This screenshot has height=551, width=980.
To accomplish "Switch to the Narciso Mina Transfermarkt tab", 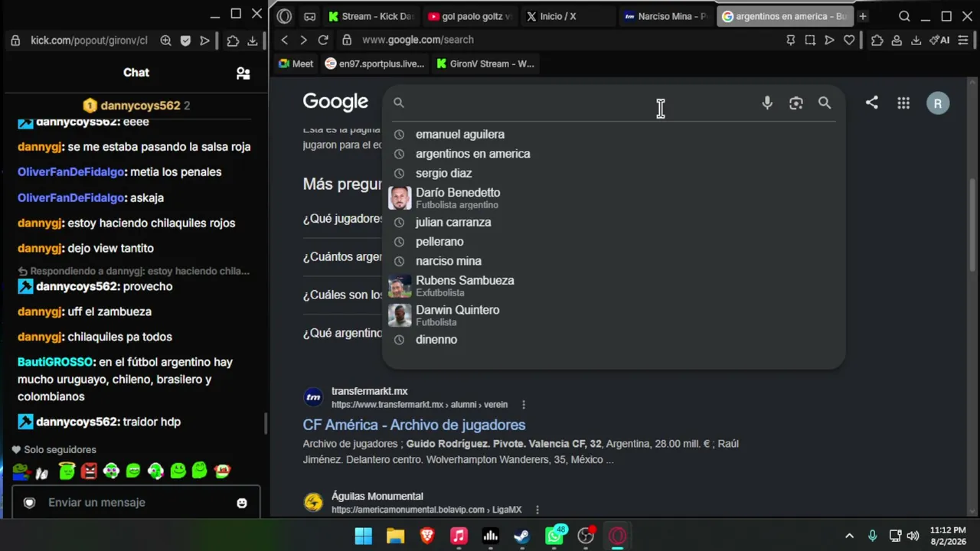I will click(665, 16).
